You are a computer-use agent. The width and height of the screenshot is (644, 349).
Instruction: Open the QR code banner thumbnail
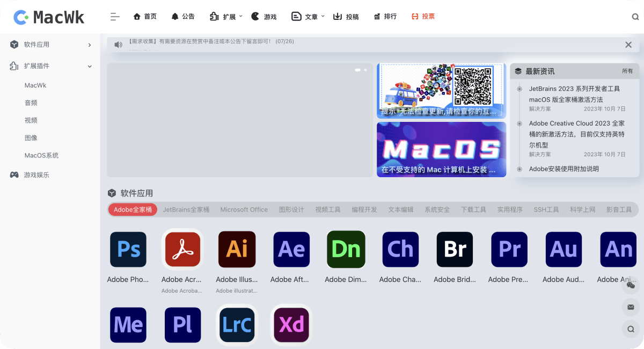coord(441,91)
